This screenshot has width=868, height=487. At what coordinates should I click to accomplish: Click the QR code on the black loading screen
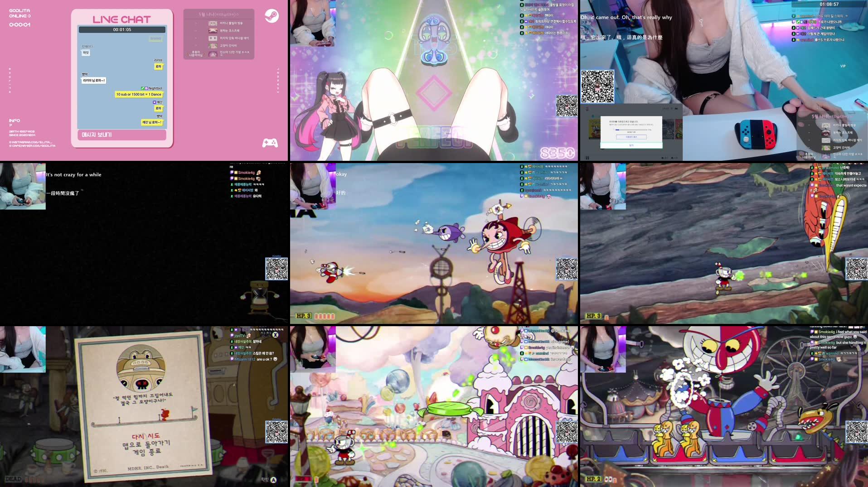coord(276,269)
